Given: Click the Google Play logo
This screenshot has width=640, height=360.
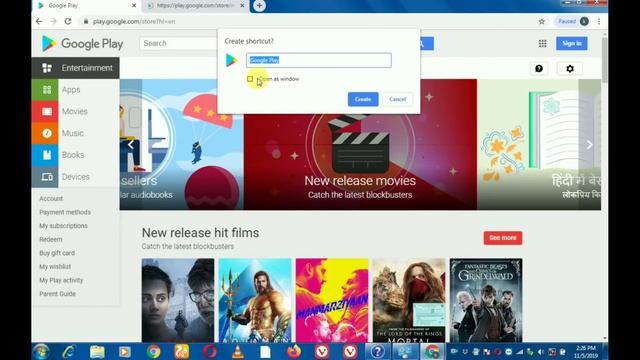Looking at the screenshot, I should pyautogui.click(x=82, y=43).
